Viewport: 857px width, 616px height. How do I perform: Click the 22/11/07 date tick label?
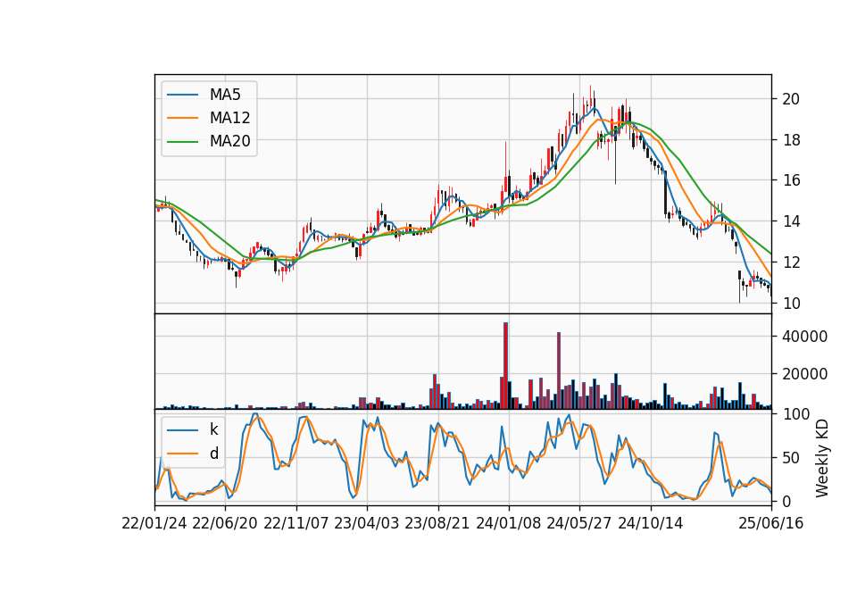296,523
